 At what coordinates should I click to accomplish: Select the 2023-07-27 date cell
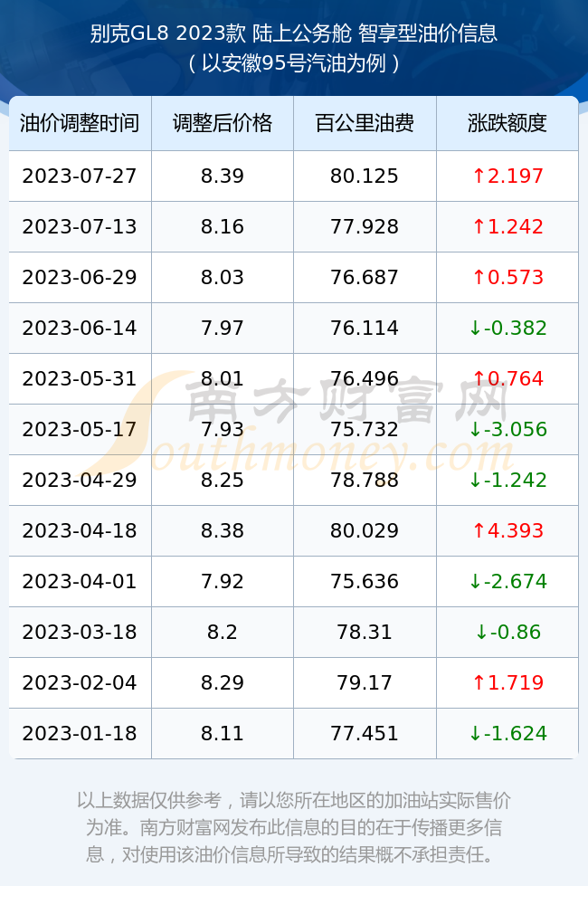(80, 176)
